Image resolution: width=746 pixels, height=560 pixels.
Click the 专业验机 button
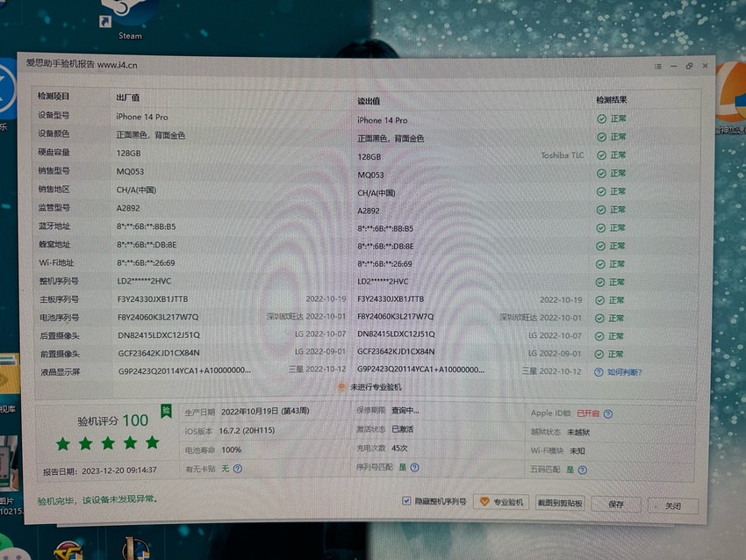click(x=501, y=502)
